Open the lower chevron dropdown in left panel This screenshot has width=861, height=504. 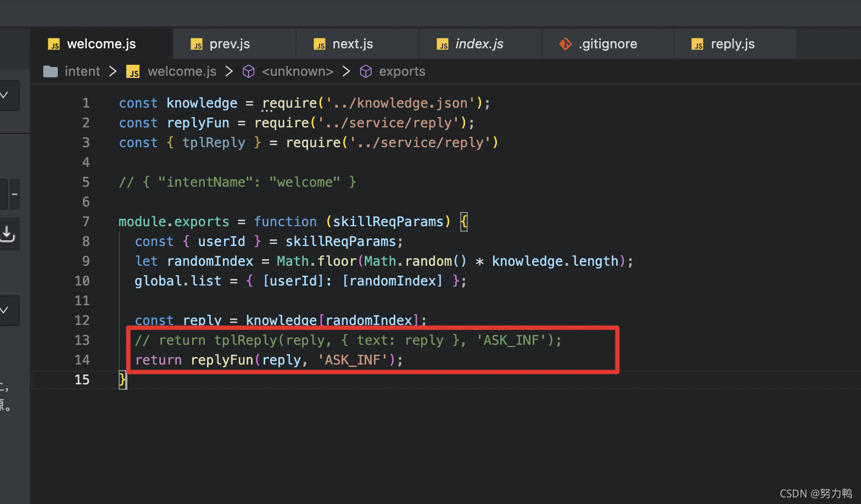click(x=5, y=311)
